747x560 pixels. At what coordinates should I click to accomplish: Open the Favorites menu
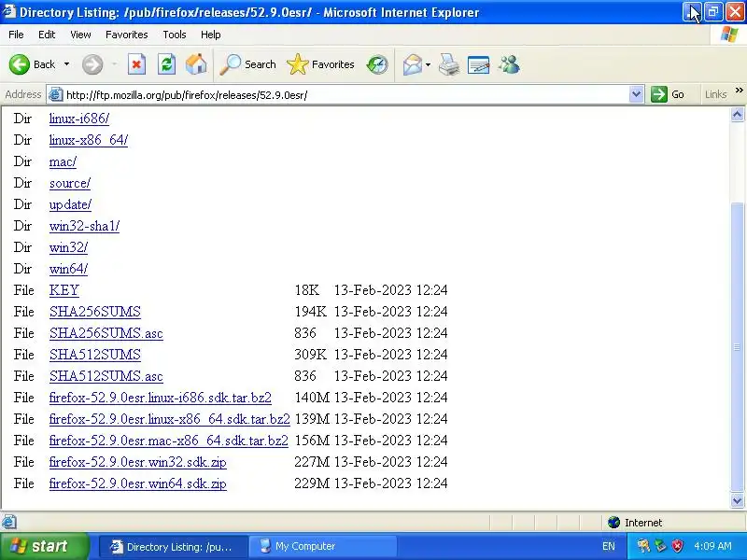pyautogui.click(x=127, y=35)
